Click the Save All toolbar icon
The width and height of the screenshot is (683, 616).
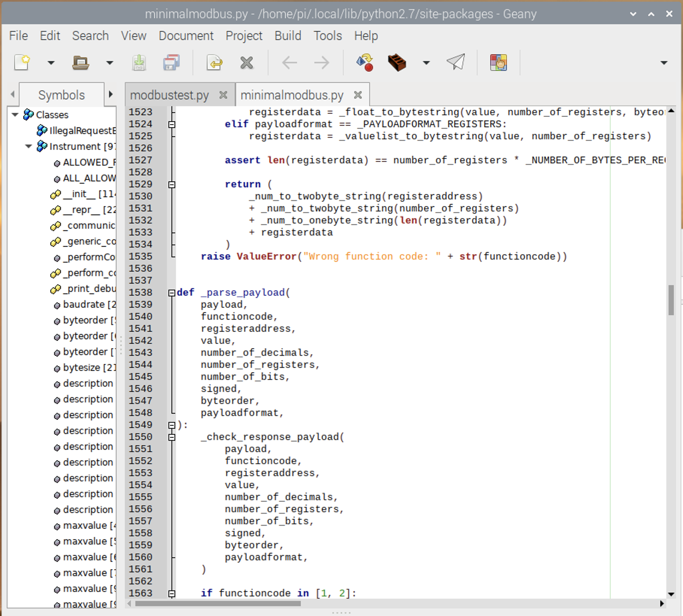(x=172, y=62)
